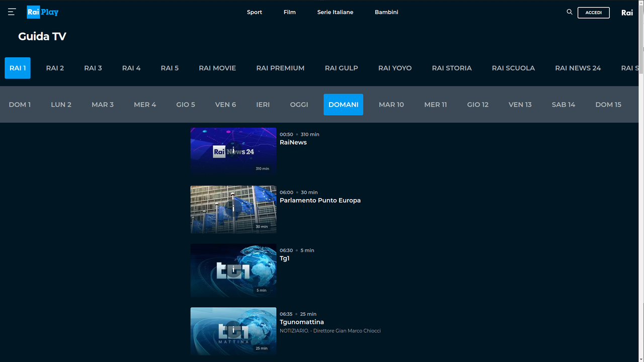Choose the LUN 2 day

(61, 105)
